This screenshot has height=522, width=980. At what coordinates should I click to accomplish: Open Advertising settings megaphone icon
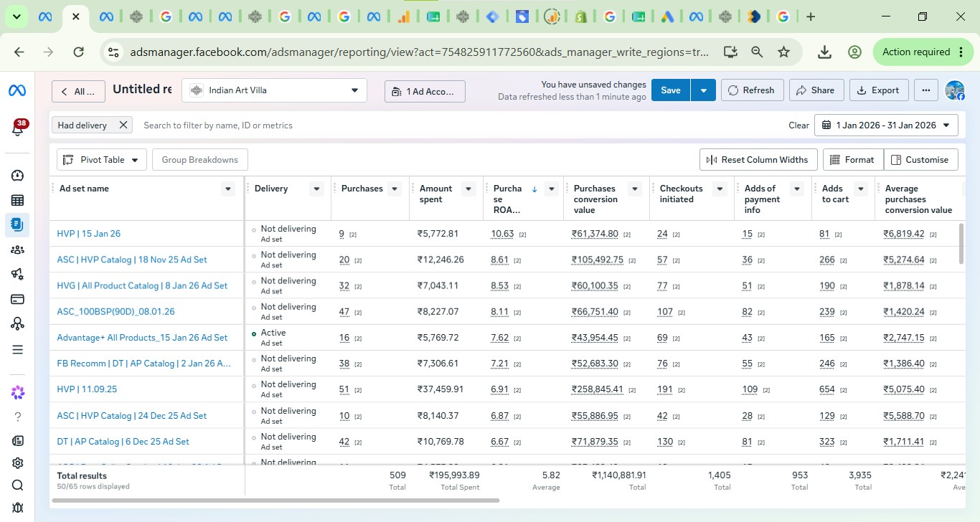(x=17, y=274)
